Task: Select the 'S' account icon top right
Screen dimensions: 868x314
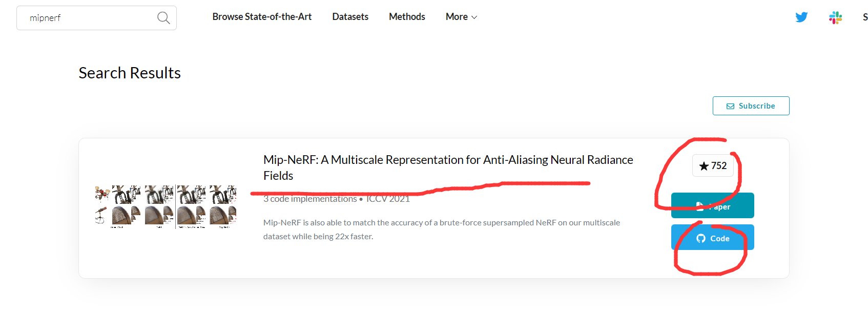Action: pos(864,17)
